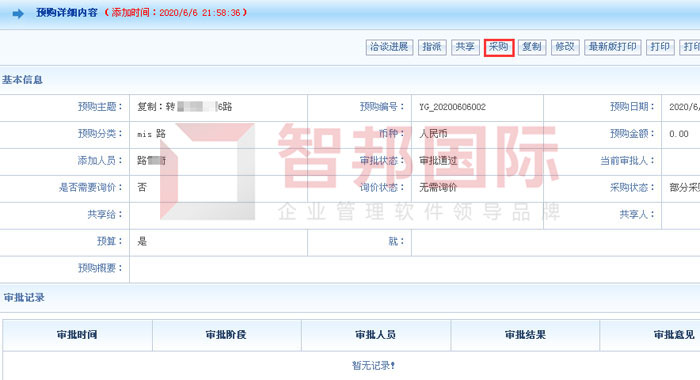Select the 预购编号 value YG_20200606002
The width and height of the screenshot is (700, 380).
point(452,107)
